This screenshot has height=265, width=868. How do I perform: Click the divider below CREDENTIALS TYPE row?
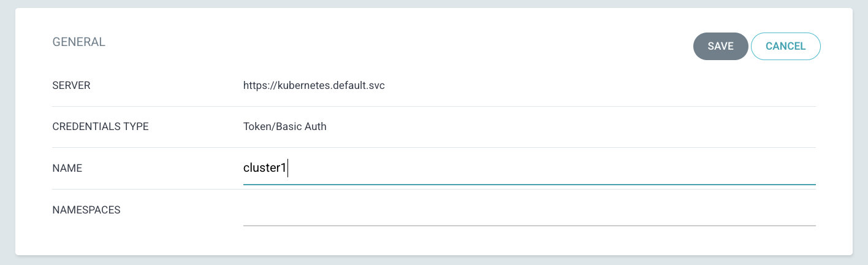434,147
